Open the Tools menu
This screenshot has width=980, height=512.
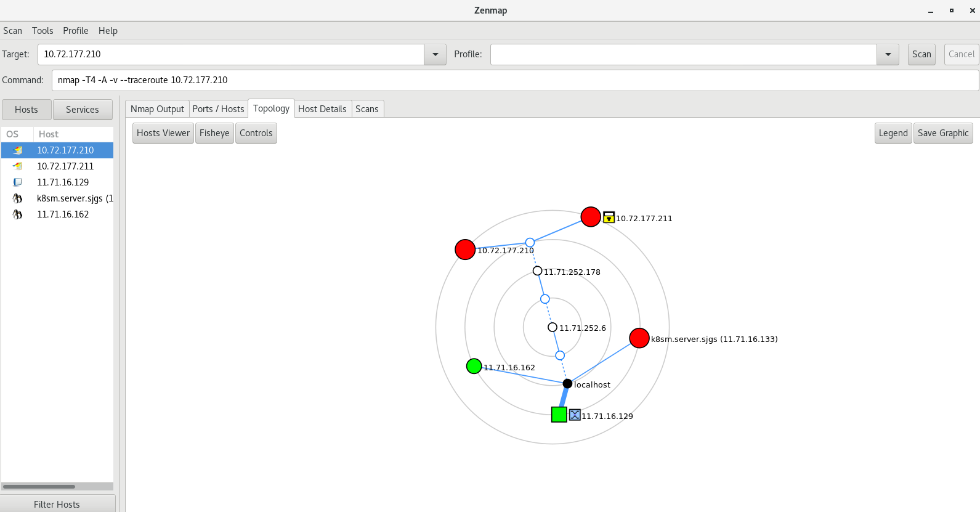click(43, 31)
